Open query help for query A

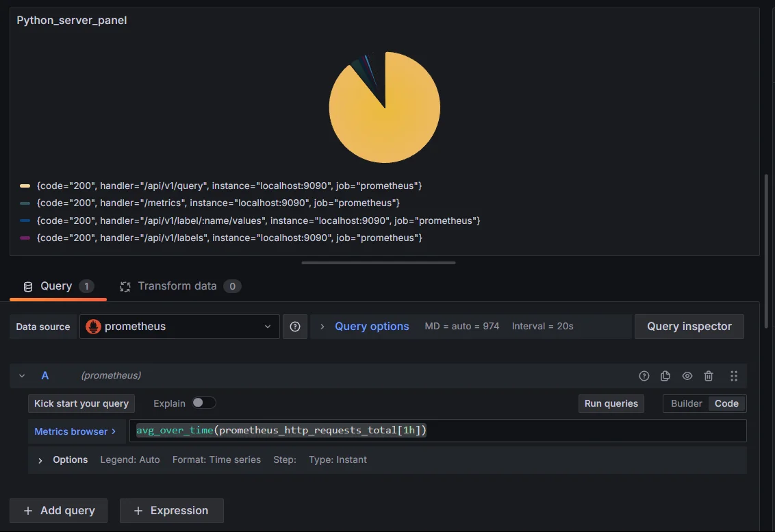click(x=644, y=376)
